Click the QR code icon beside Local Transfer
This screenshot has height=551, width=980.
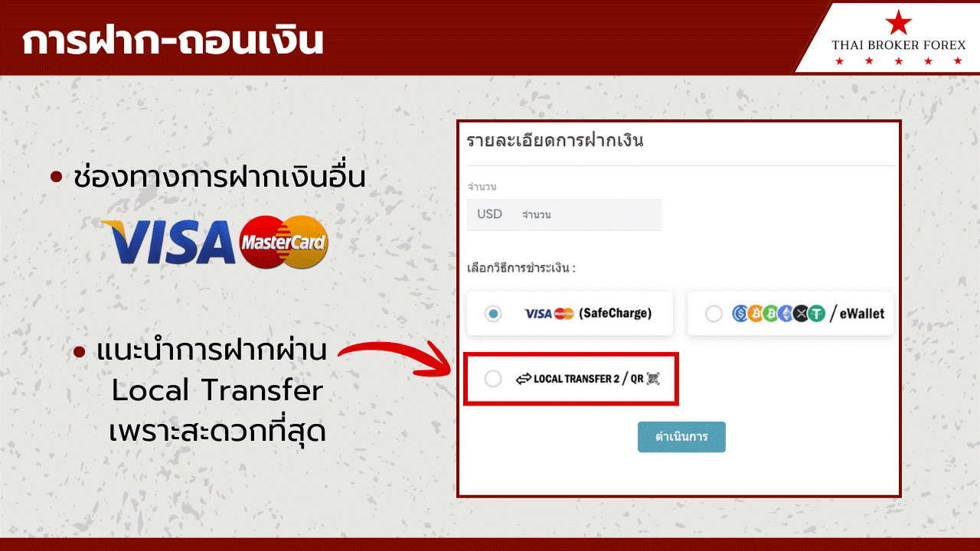coord(653,378)
